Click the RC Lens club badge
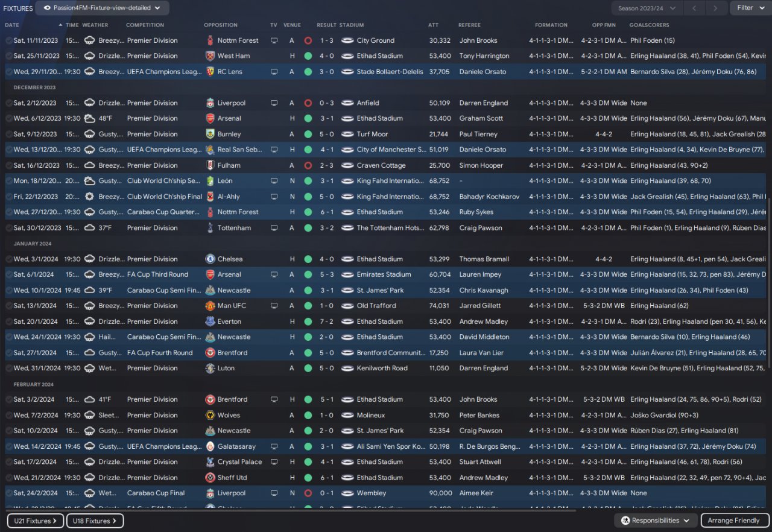Viewport: 772px width, 532px height. click(x=210, y=72)
